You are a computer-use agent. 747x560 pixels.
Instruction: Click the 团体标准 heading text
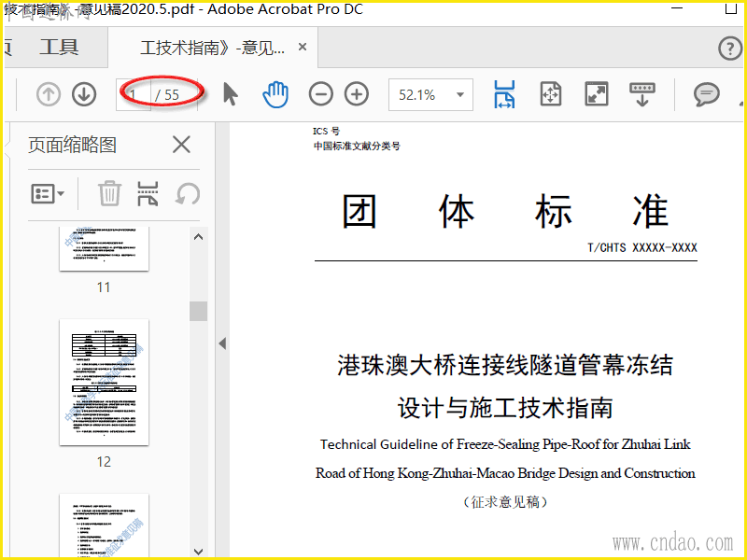click(506, 212)
